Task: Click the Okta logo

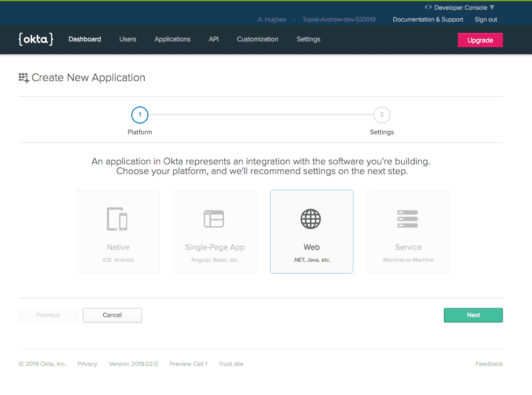Action: click(x=36, y=39)
